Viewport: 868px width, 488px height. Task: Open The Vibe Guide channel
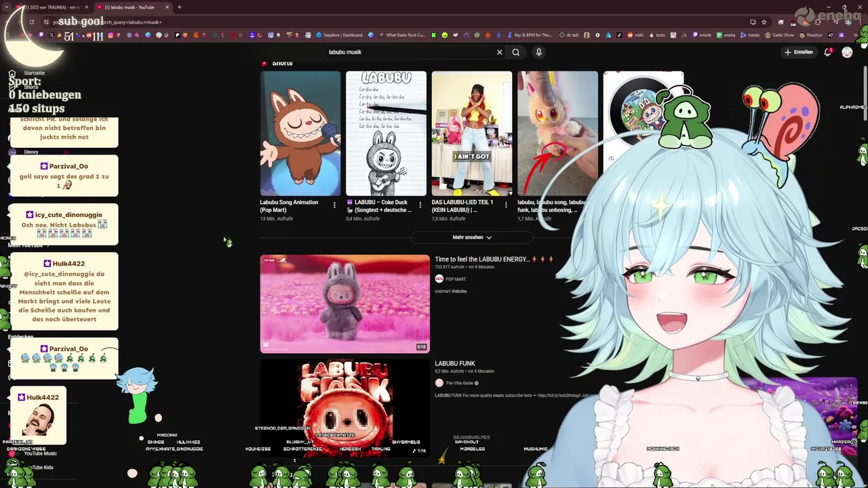point(460,383)
